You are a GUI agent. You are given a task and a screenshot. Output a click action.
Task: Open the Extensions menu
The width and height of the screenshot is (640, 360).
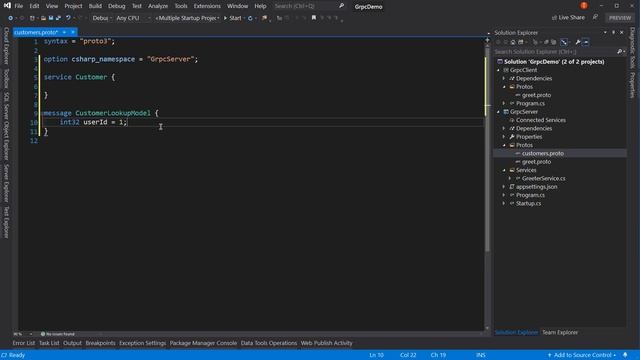pos(207,6)
